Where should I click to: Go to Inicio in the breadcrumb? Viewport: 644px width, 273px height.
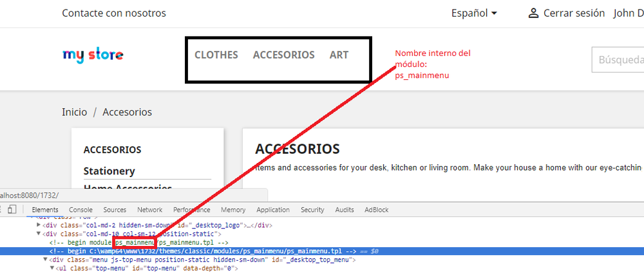pyautogui.click(x=74, y=112)
